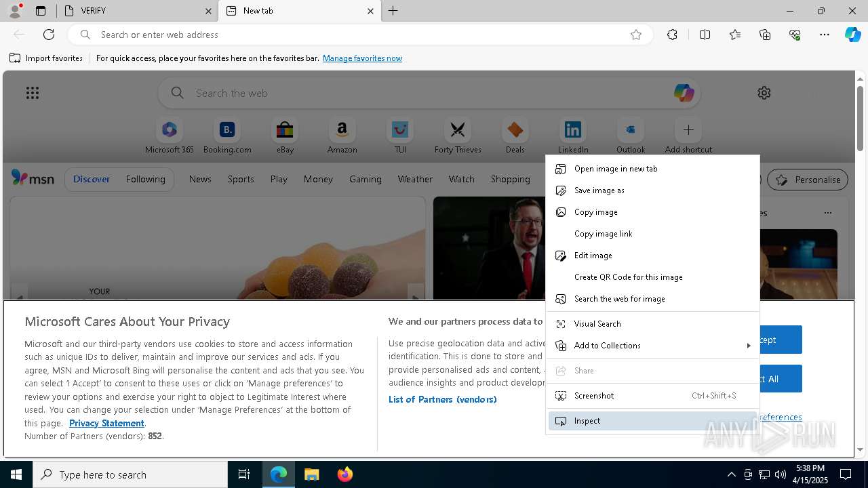Select Create QR Code for this image
The image size is (868, 488).
652,277
